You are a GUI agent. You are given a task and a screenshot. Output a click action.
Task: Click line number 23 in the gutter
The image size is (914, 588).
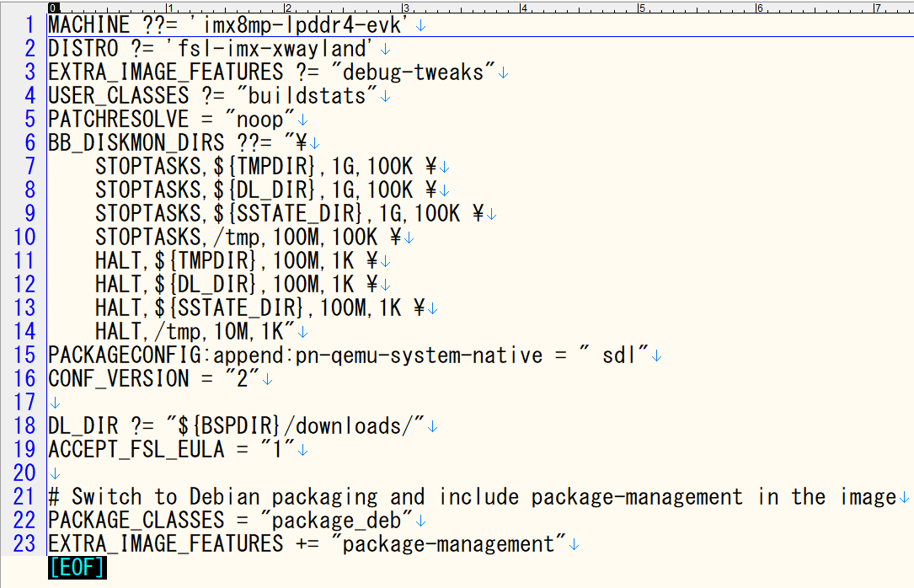click(24, 544)
